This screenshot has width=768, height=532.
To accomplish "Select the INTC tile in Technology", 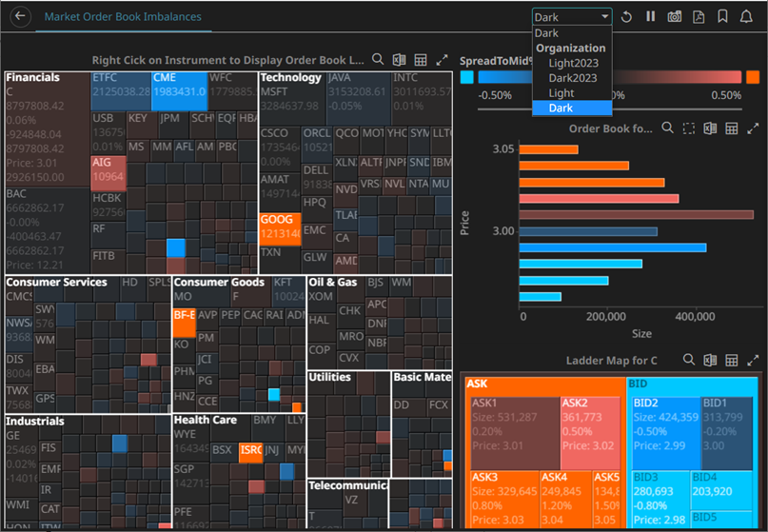I will 422,98.
